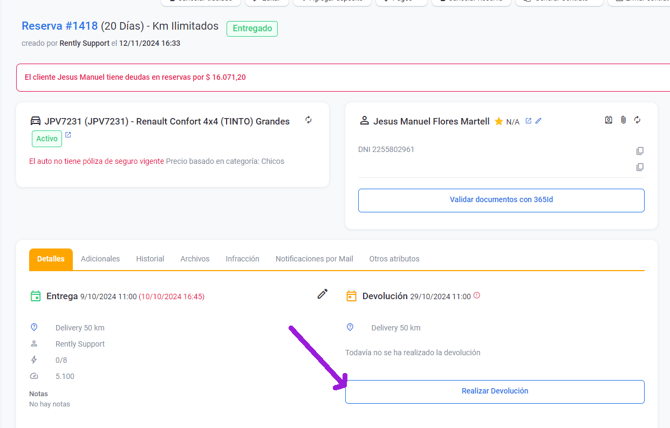This screenshot has height=428, width=670.
Task: Click the refresh icon beside the vehicle name
Action: (308, 120)
